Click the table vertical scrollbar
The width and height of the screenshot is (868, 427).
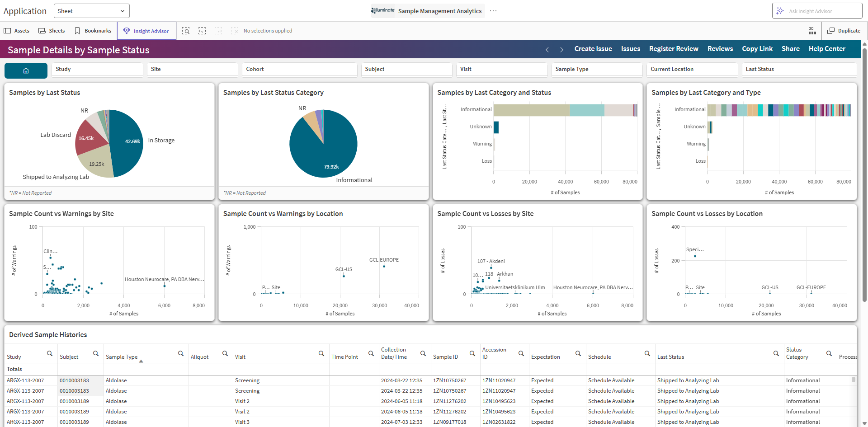pyautogui.click(x=854, y=380)
